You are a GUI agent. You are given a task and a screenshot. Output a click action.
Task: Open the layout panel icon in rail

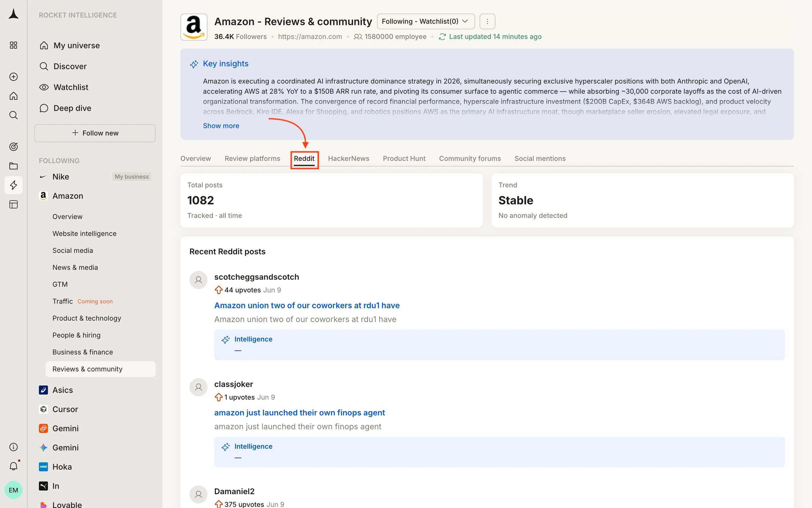pyautogui.click(x=14, y=204)
